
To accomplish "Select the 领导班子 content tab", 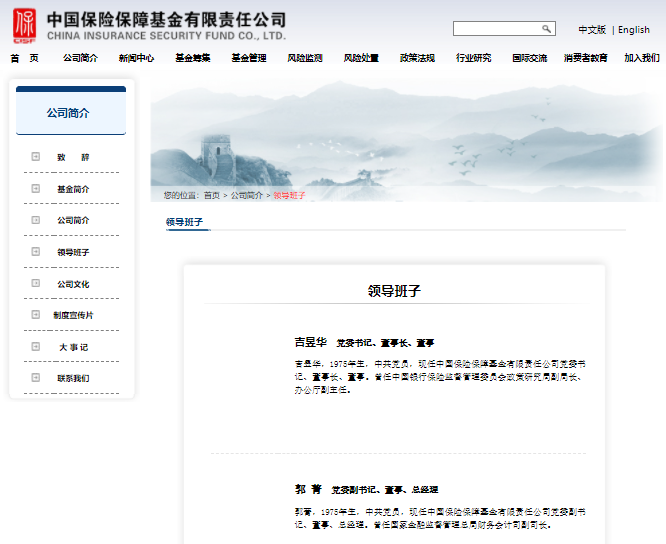I will [x=184, y=222].
